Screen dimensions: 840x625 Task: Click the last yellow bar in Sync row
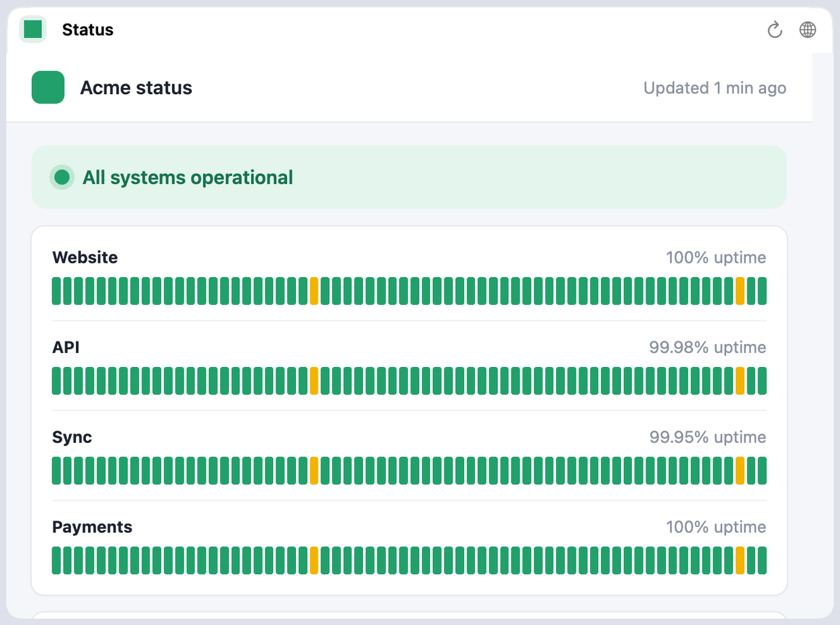(x=740, y=471)
